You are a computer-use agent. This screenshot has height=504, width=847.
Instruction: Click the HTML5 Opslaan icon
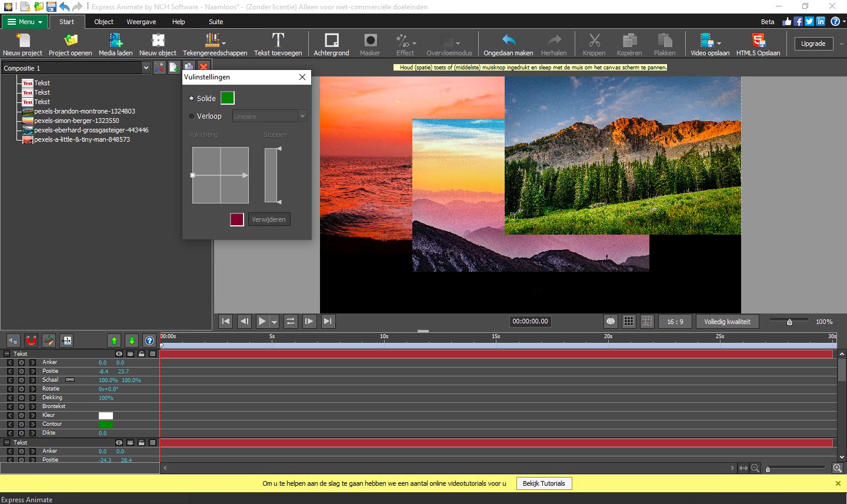pos(758,44)
